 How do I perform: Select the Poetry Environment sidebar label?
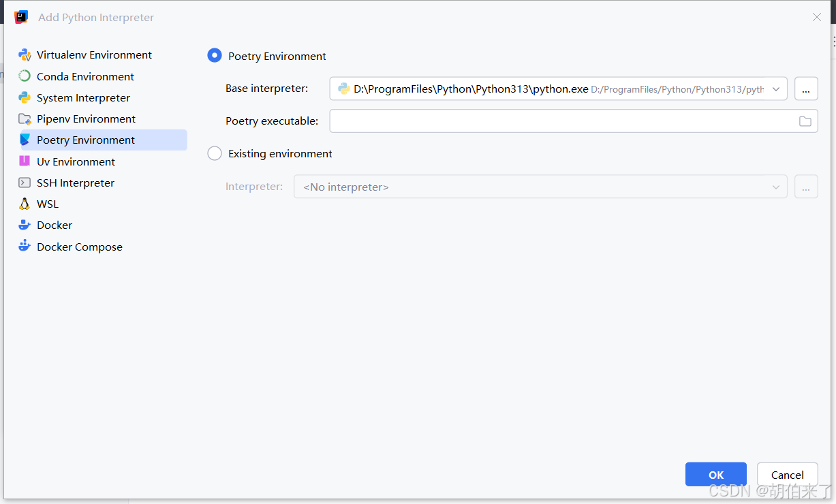click(x=86, y=140)
